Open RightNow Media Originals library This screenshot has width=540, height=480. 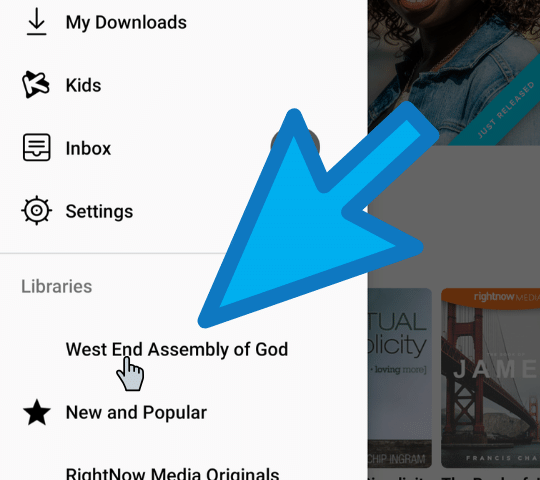click(x=172, y=473)
